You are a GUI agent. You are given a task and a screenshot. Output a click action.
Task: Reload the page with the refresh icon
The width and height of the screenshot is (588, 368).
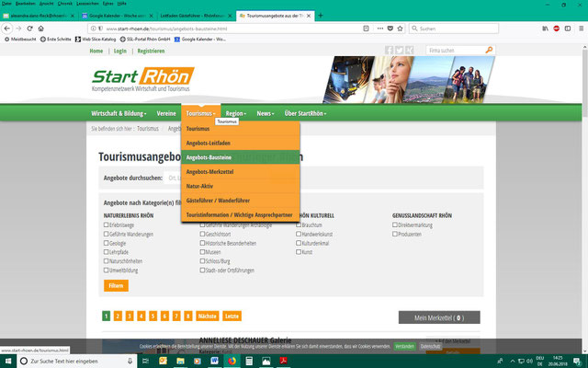coord(29,29)
